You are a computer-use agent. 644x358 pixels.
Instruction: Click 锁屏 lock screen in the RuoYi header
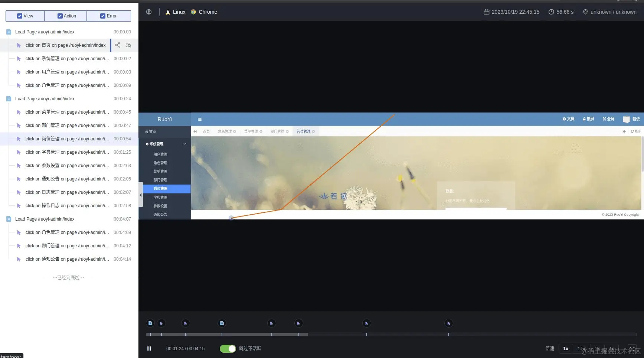[588, 119]
